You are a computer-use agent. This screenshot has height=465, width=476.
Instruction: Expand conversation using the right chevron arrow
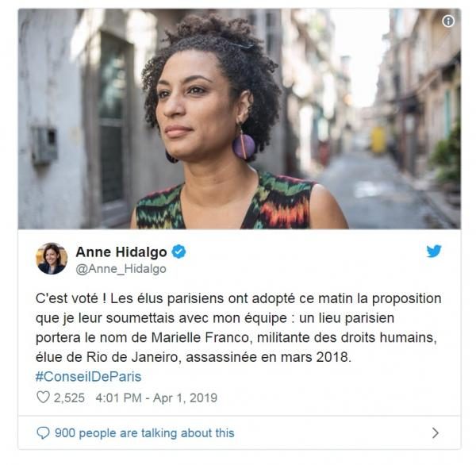point(435,432)
